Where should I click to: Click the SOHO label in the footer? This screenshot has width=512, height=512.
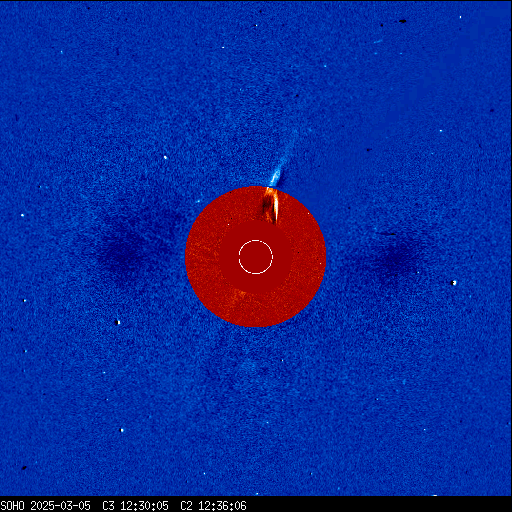[13, 506]
